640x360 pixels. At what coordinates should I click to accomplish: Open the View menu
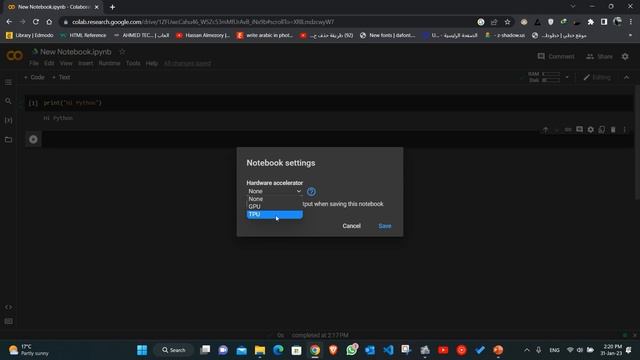click(66, 63)
